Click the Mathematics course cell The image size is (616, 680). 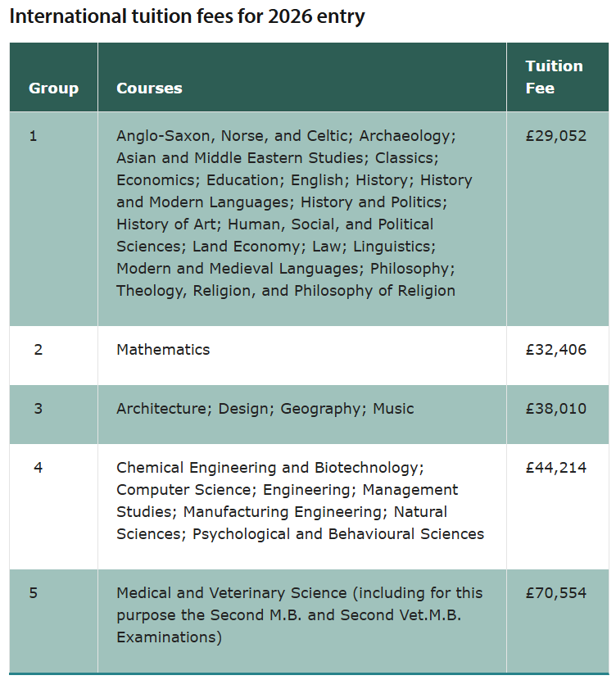coord(163,350)
